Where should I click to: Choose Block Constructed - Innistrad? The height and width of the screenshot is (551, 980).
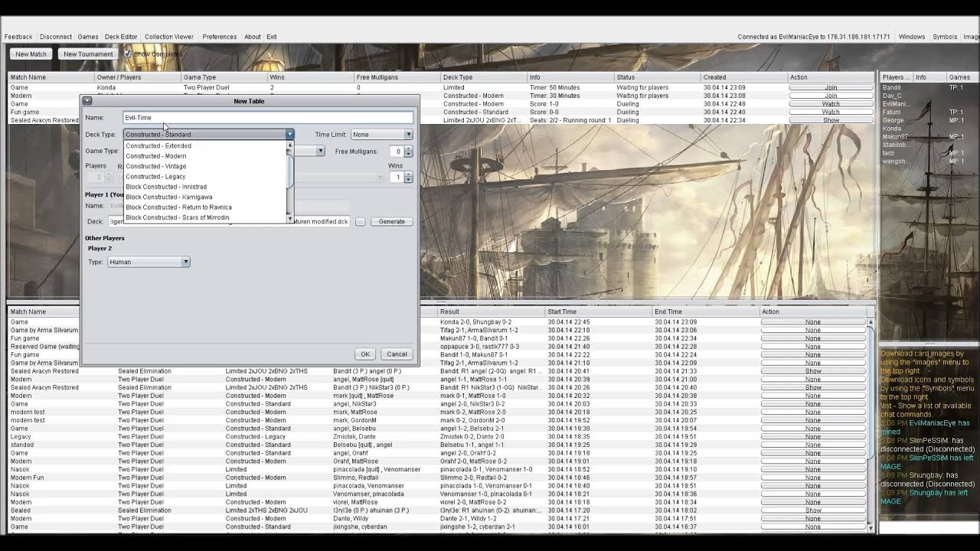(205, 187)
